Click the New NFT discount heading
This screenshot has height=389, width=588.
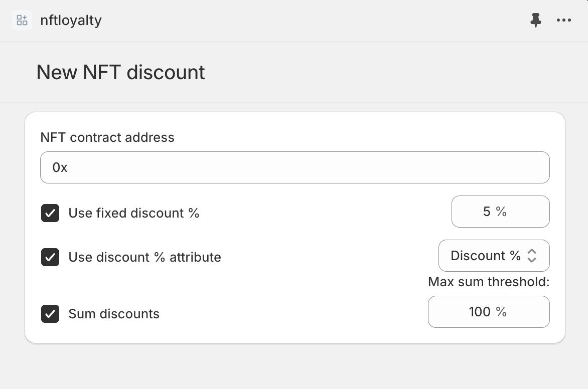click(x=121, y=72)
